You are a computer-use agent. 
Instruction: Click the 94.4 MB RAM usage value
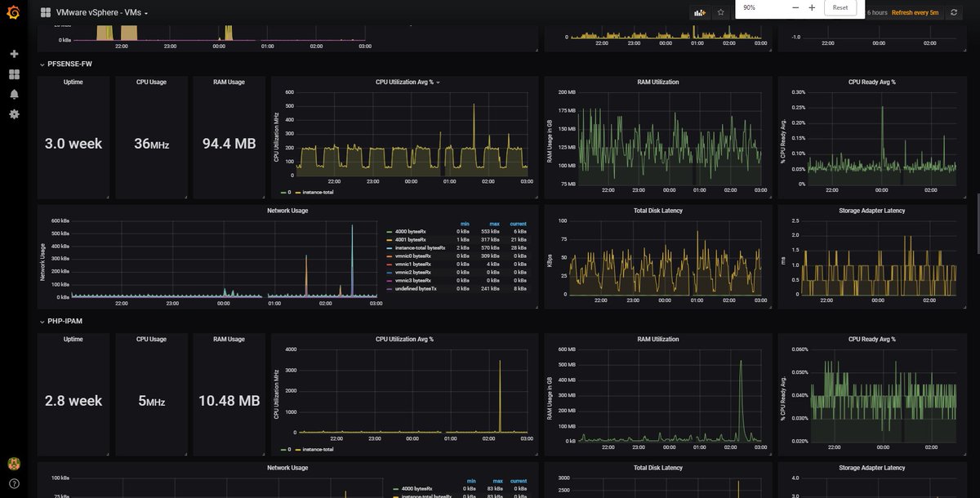click(x=229, y=144)
